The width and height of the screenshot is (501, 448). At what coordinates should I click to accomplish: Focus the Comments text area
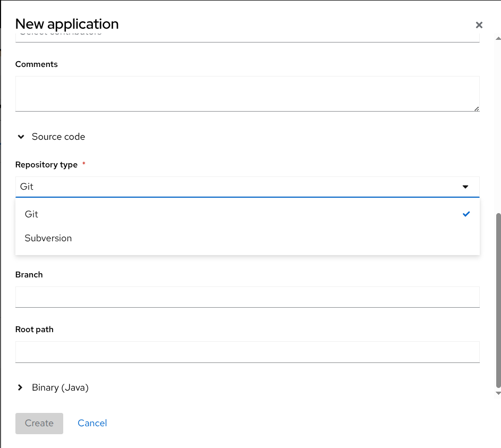click(247, 94)
